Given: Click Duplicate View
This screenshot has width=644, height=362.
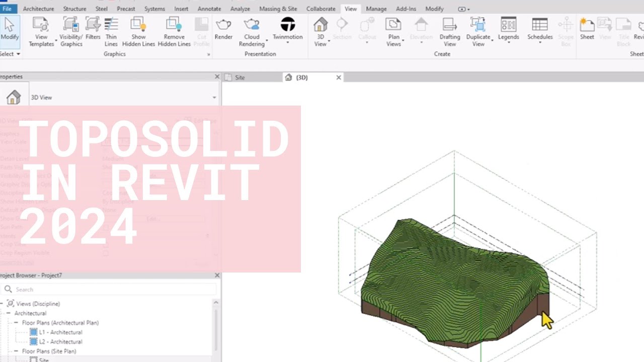Looking at the screenshot, I should pyautogui.click(x=478, y=32).
